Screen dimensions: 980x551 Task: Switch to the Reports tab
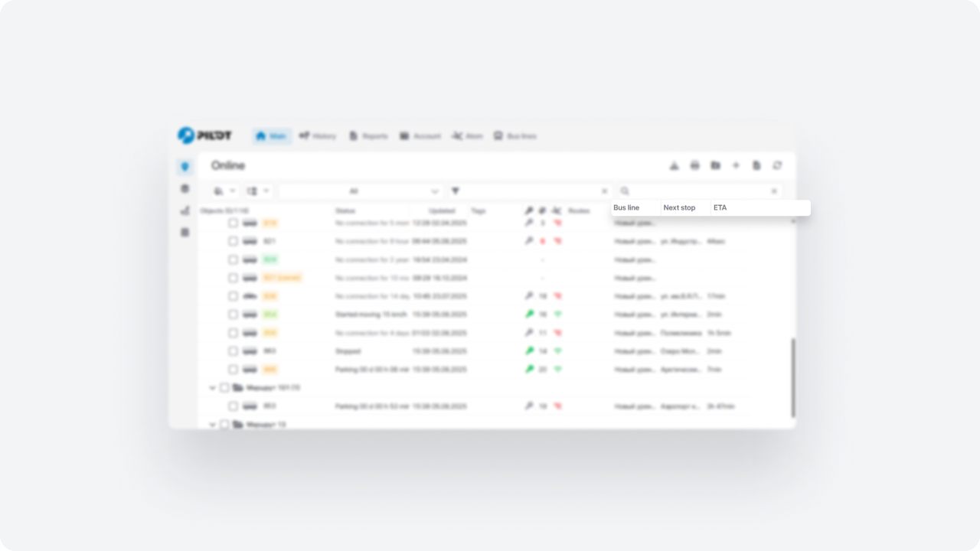tap(368, 136)
